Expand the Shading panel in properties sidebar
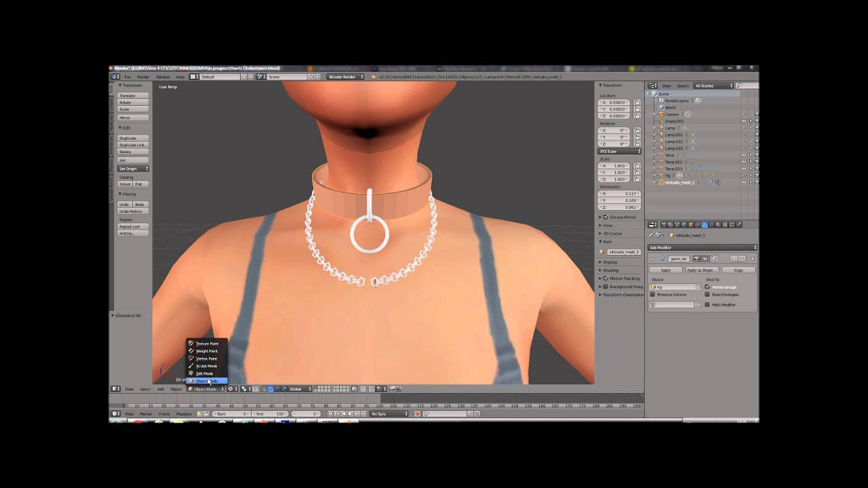The width and height of the screenshot is (868, 488). point(610,270)
